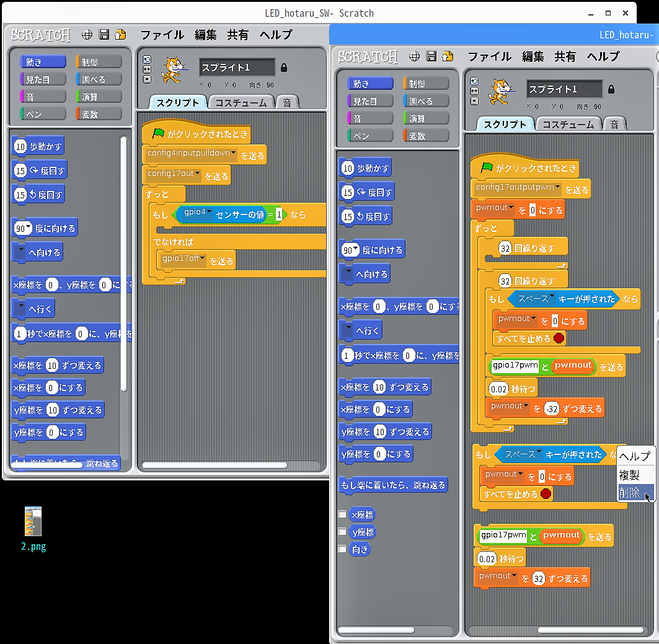Select 変数 block category in front window
The height and width of the screenshot is (644, 659).
426,136
